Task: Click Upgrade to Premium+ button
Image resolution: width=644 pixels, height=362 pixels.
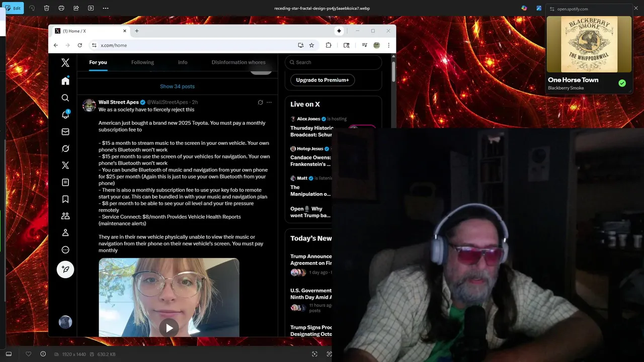Action: (323, 80)
